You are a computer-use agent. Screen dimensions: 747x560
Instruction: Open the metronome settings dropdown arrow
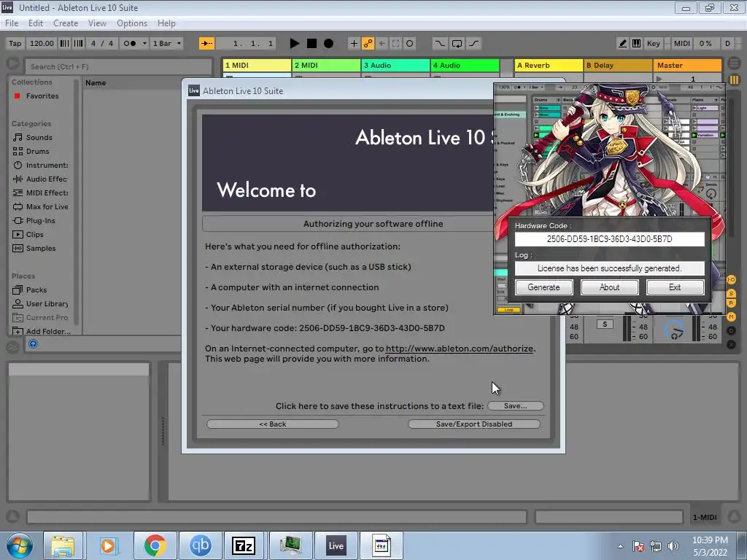pyautogui.click(x=144, y=43)
